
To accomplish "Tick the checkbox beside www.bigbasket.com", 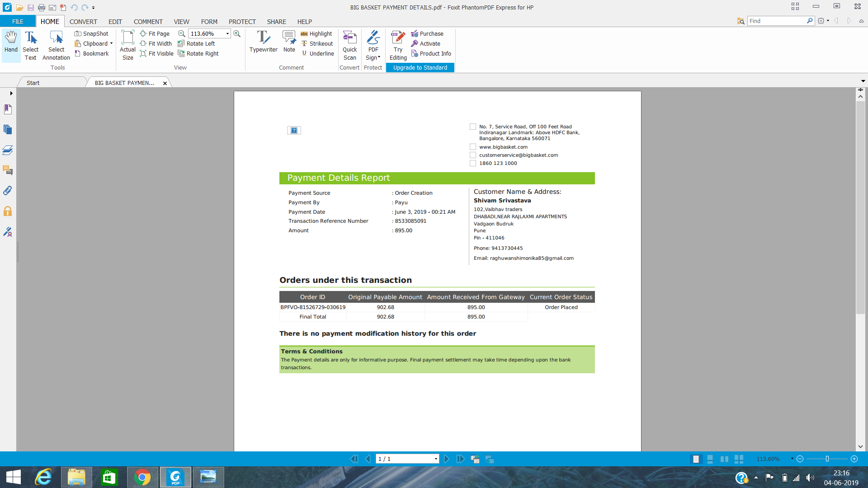I will [x=473, y=147].
